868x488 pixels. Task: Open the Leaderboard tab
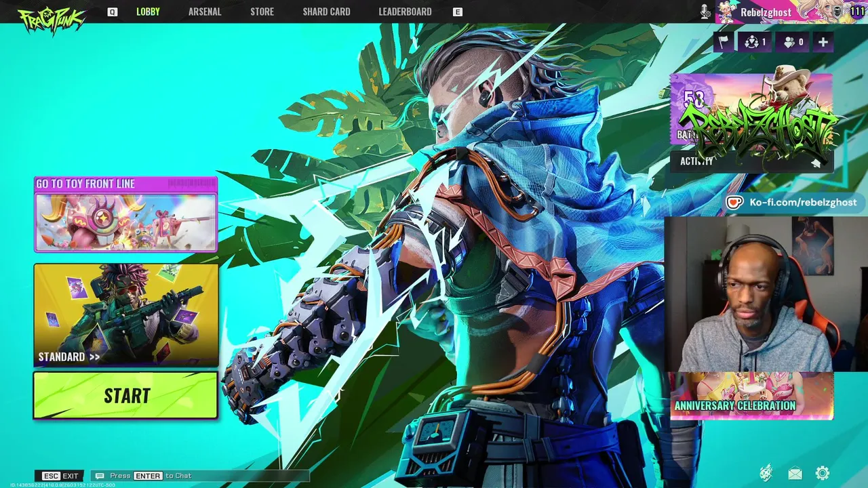(x=405, y=12)
